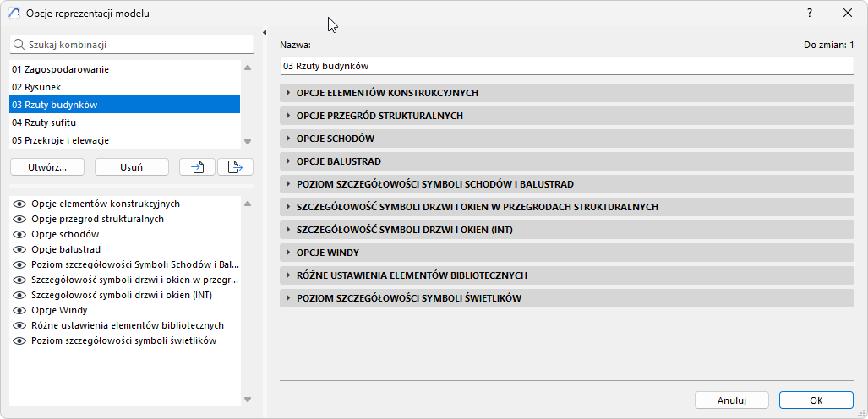Click the Usuń button

coord(132,166)
